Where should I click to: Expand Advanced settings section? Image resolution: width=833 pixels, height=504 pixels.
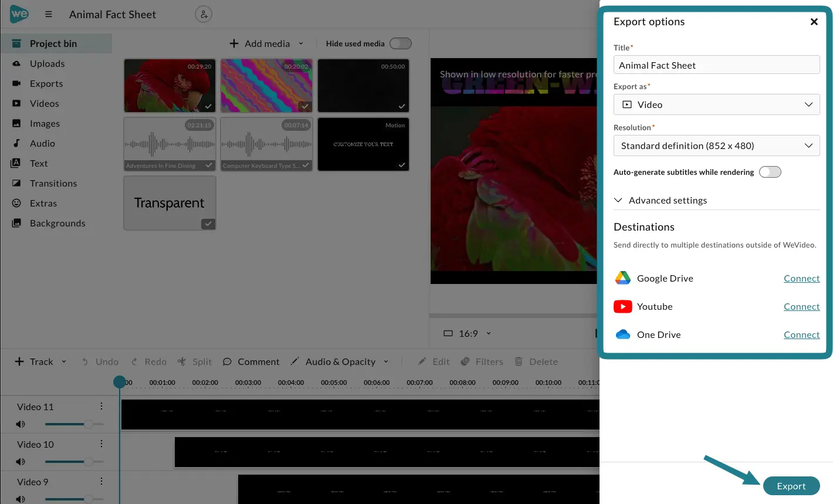716,200
